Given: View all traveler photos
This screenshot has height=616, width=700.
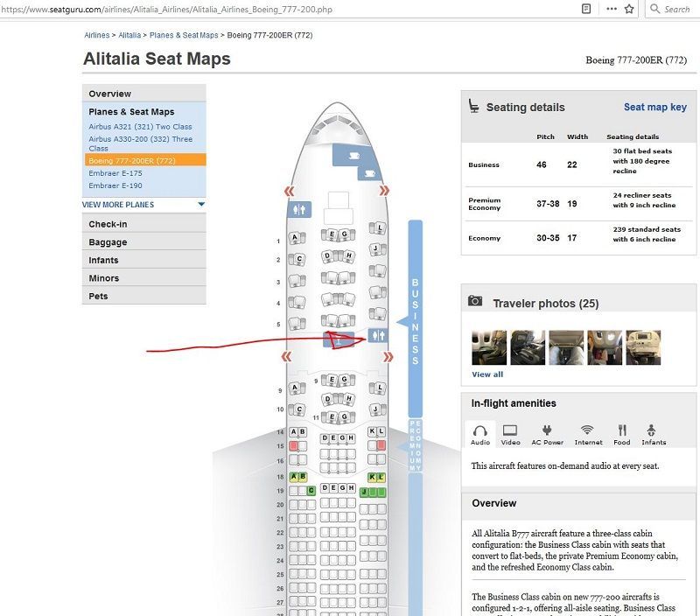Looking at the screenshot, I should tap(487, 374).
